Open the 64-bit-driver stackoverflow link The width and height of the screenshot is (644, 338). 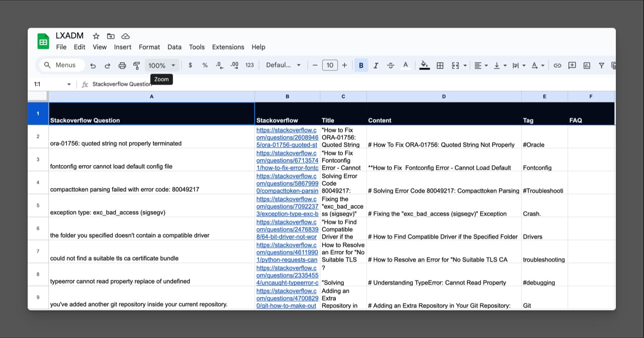(287, 229)
